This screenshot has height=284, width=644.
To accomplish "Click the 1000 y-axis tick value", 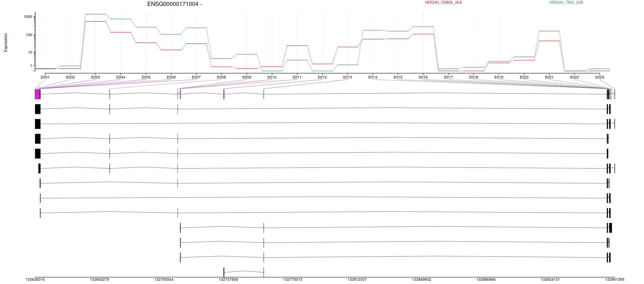I will 28,17.
